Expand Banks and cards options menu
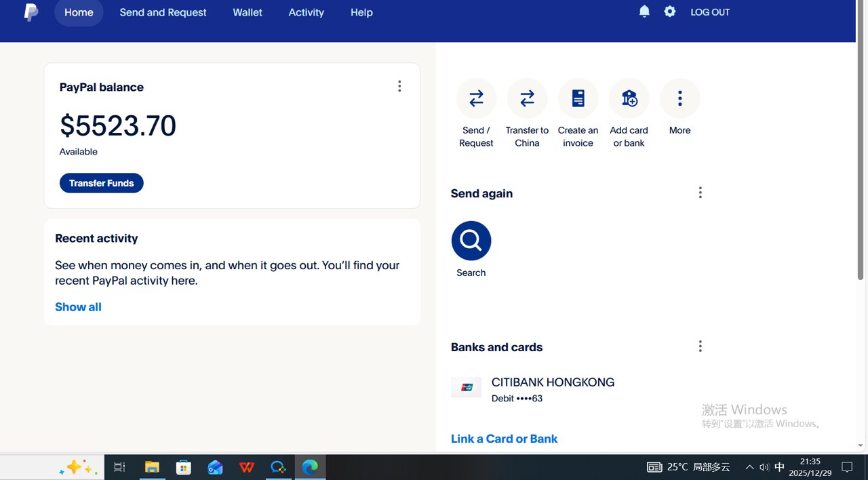This screenshot has height=480, width=868. (x=700, y=346)
